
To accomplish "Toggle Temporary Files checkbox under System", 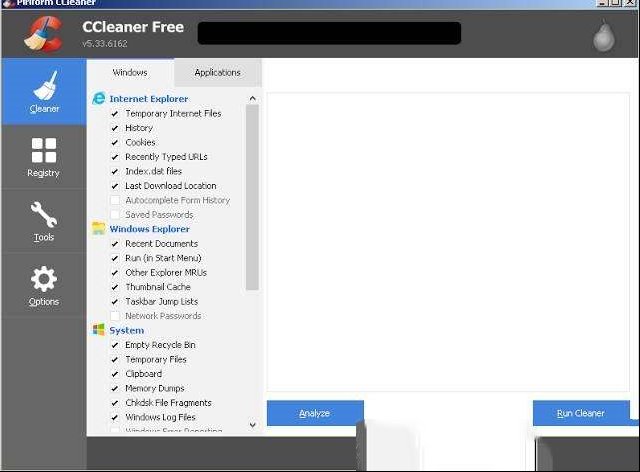I will [115, 359].
